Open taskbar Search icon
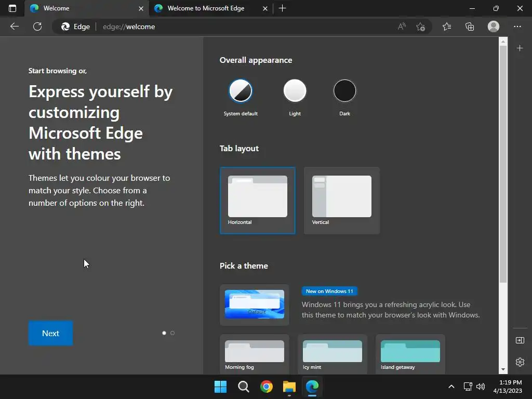This screenshot has width=532, height=399. [x=244, y=387]
